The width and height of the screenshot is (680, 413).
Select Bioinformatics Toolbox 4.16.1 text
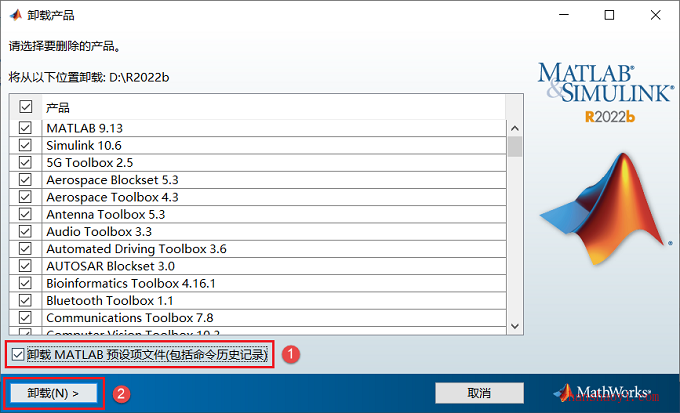(131, 283)
